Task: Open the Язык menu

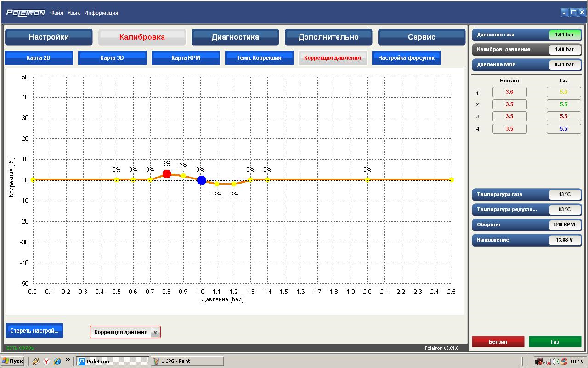Action: click(73, 13)
